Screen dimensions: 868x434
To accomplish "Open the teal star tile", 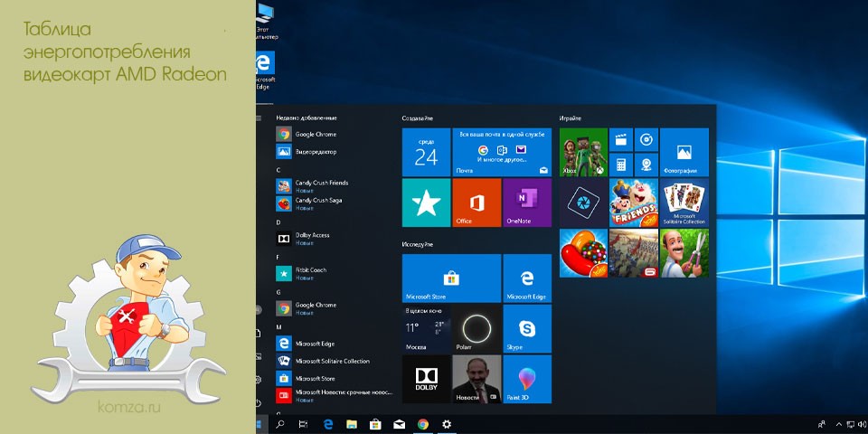I will tap(426, 203).
